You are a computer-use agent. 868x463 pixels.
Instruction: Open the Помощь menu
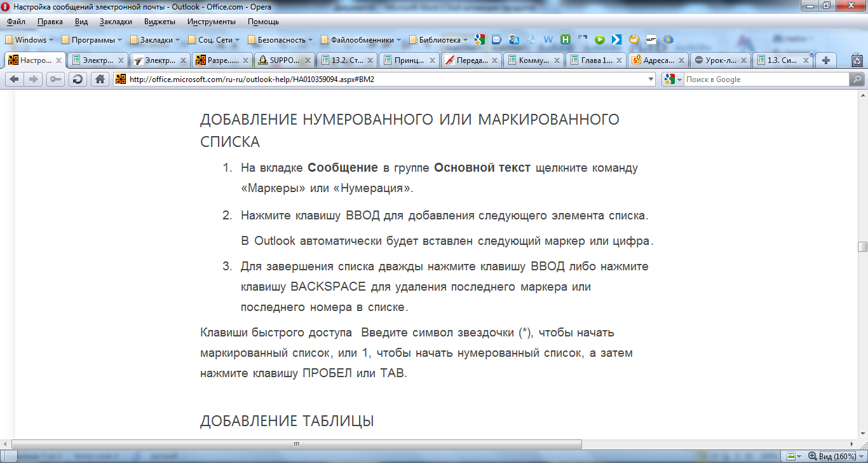pos(263,22)
